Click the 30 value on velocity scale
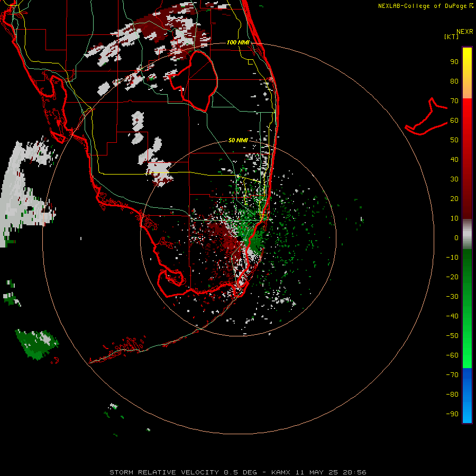 pos(454,179)
